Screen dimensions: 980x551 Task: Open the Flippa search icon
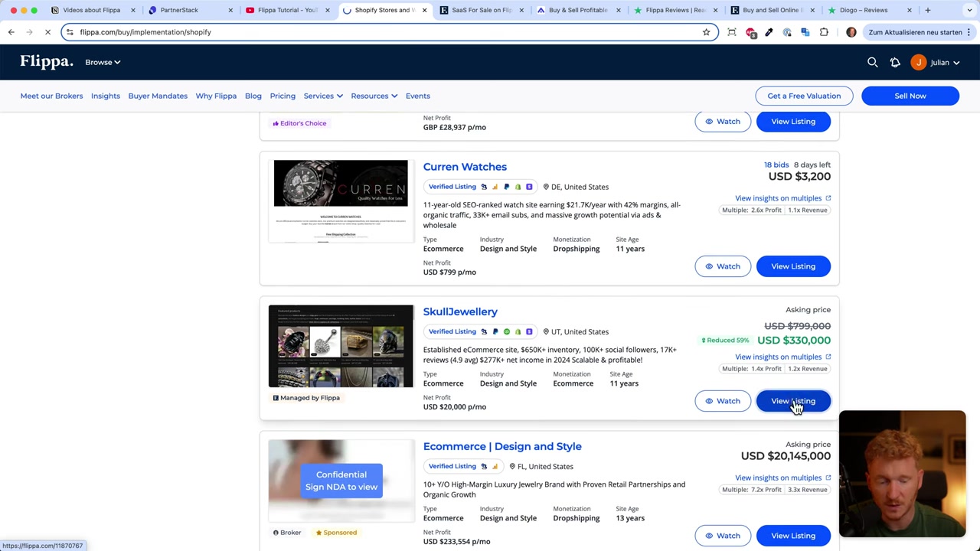click(872, 62)
